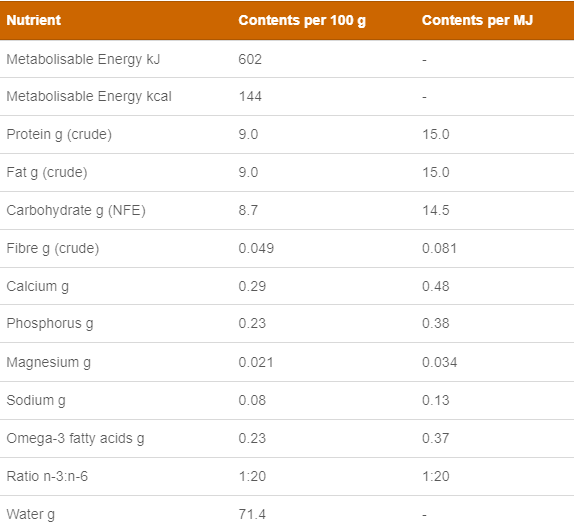
Task: Select the Metabolisable Energy kcal label
Action: pyautogui.click(x=89, y=97)
